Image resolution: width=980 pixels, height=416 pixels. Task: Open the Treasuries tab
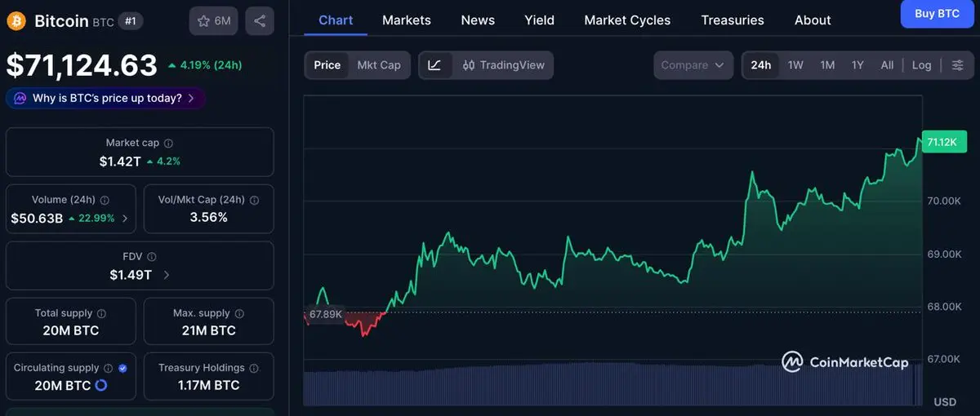point(733,20)
